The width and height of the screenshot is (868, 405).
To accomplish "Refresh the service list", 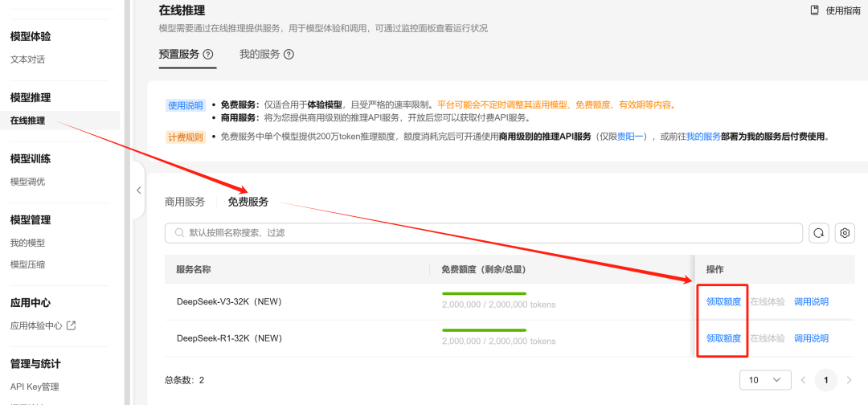I will tap(819, 234).
